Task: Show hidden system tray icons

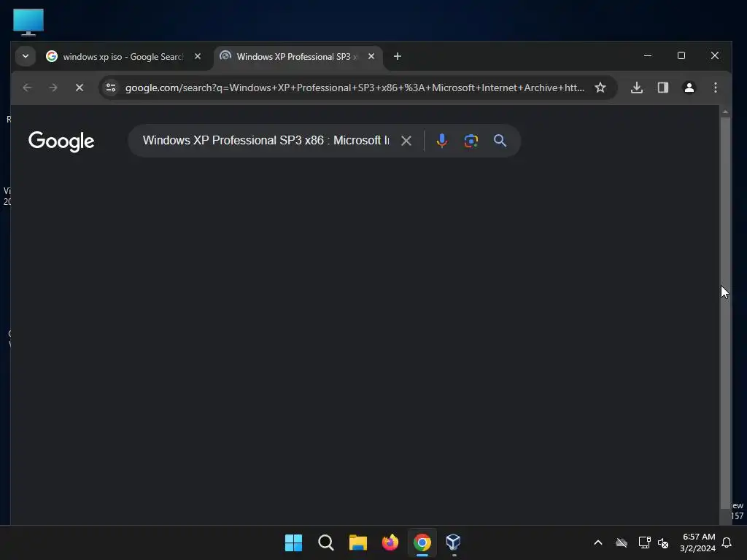Action: pyautogui.click(x=598, y=542)
